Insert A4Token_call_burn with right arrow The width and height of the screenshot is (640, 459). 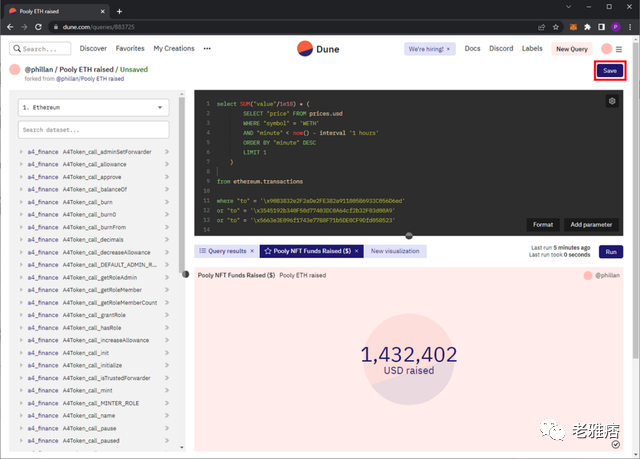point(167,202)
